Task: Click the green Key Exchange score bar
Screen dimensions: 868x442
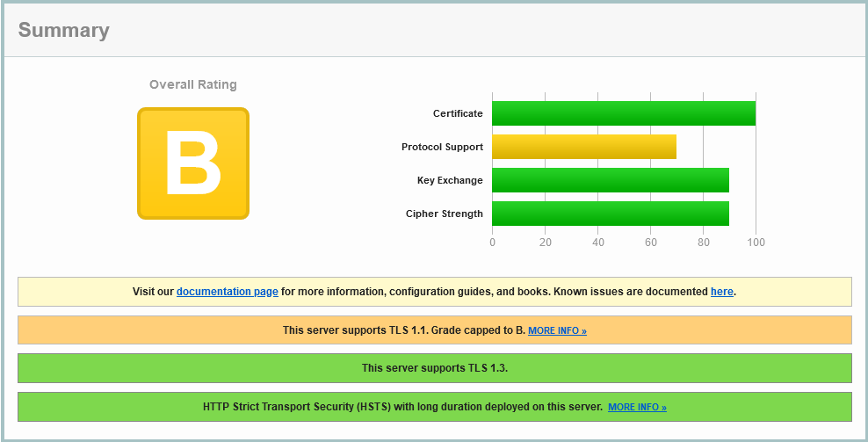Action: point(611,180)
